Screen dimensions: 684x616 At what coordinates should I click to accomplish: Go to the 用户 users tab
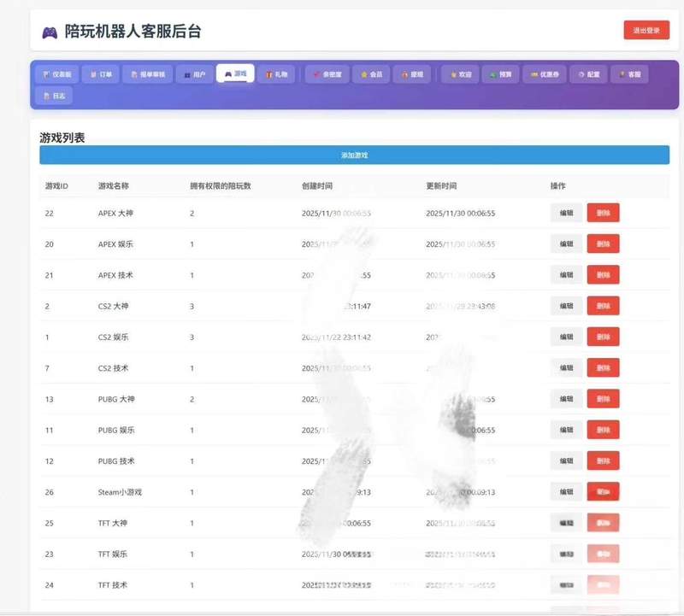pos(195,74)
